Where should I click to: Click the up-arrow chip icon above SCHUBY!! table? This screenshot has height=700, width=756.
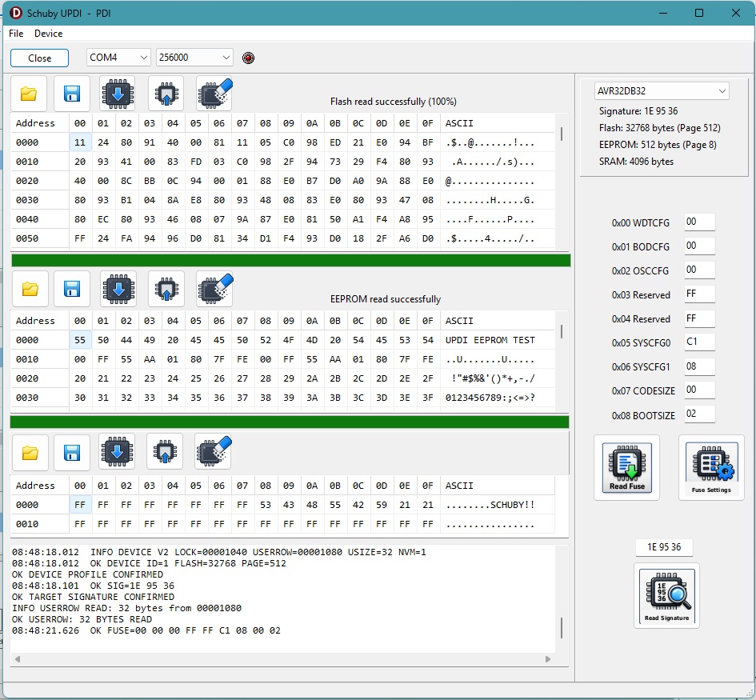(165, 452)
